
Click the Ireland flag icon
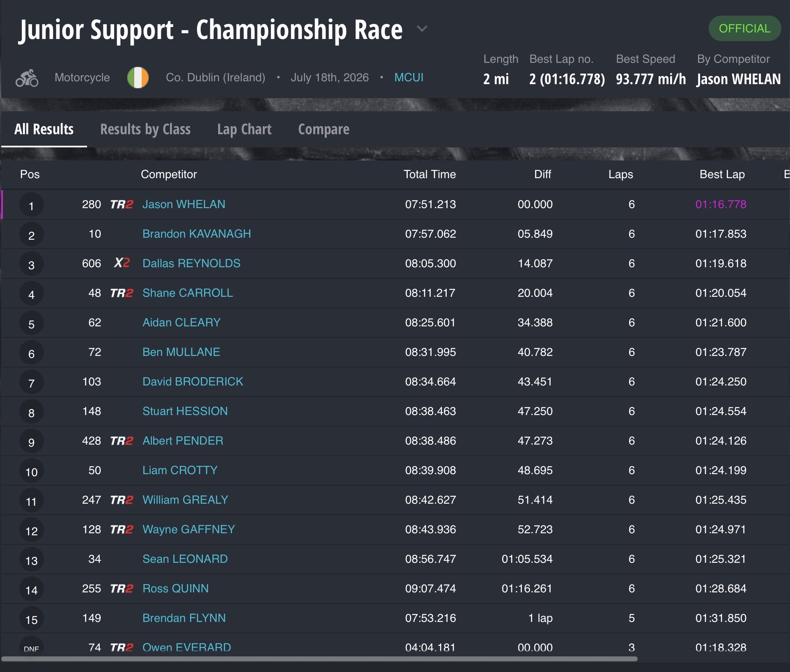click(x=138, y=78)
